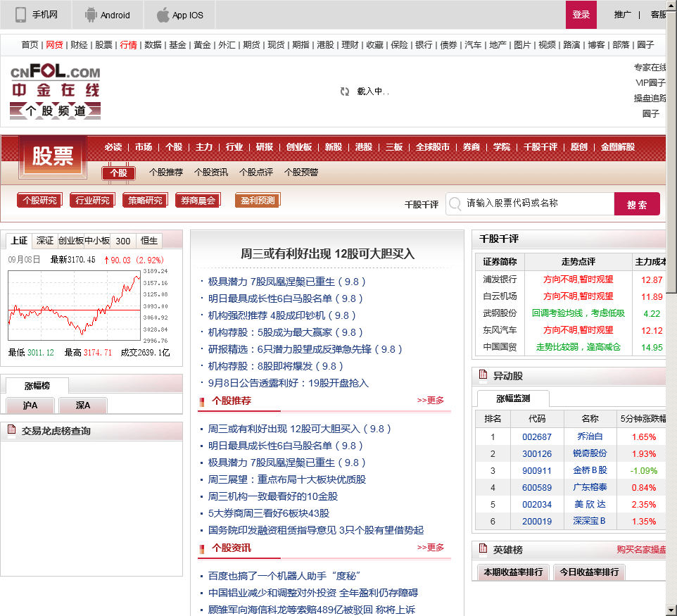Open article 百度也搞了一个机器人助手“度秘”
This screenshot has height=616, width=677.
click(x=284, y=576)
